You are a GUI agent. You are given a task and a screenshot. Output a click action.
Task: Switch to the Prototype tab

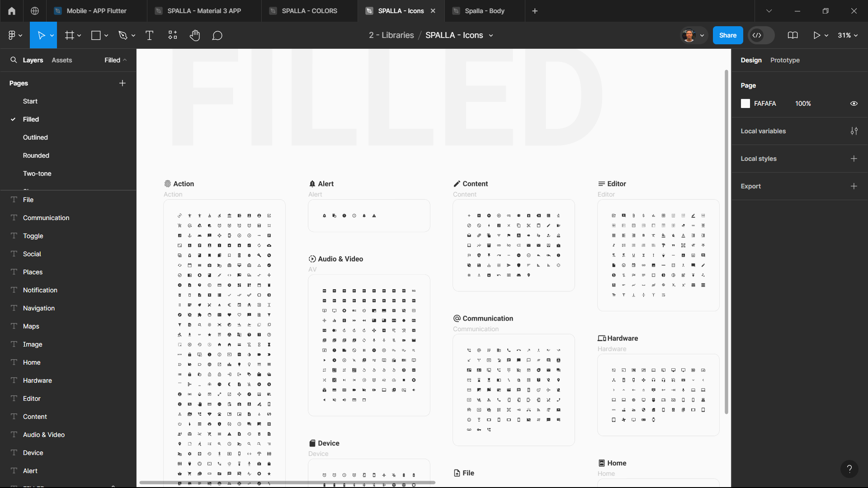pos(785,60)
